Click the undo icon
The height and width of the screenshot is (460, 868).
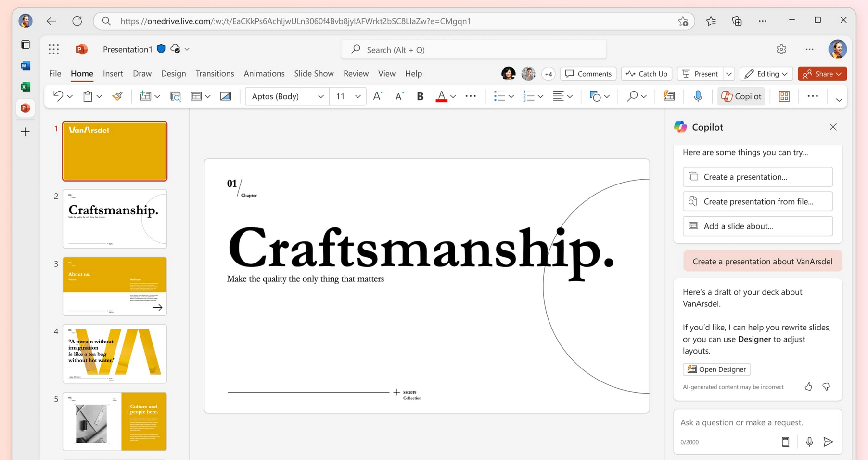point(58,96)
